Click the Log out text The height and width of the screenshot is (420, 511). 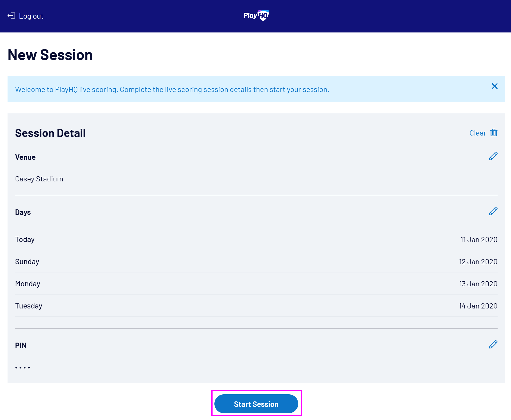(x=31, y=16)
